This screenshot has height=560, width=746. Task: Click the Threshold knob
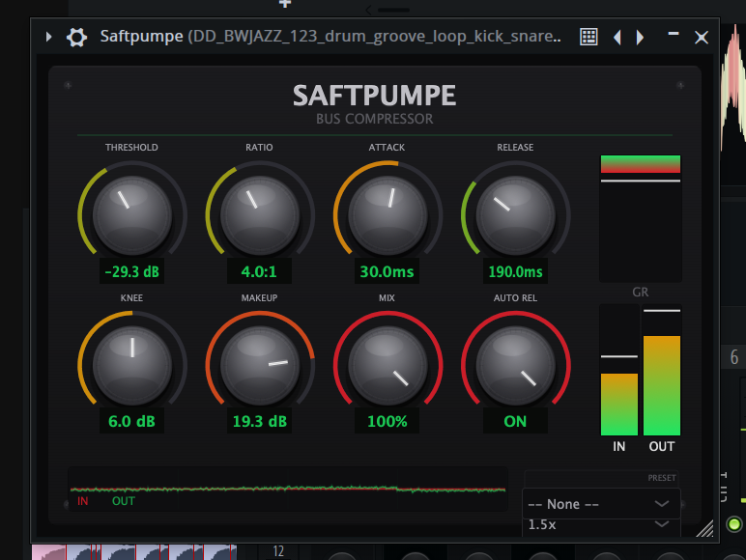[132, 215]
